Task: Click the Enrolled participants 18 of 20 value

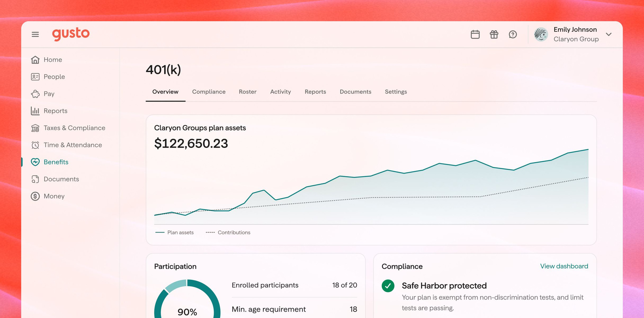Action: tap(345, 285)
